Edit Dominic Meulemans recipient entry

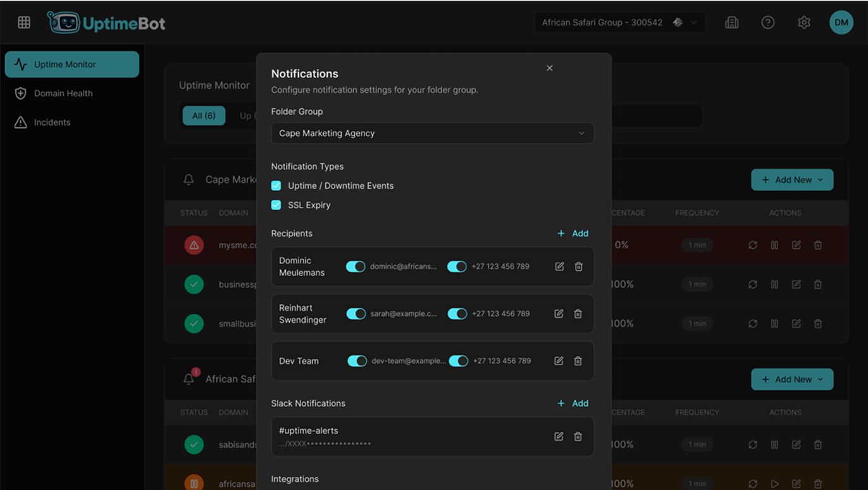pos(559,267)
